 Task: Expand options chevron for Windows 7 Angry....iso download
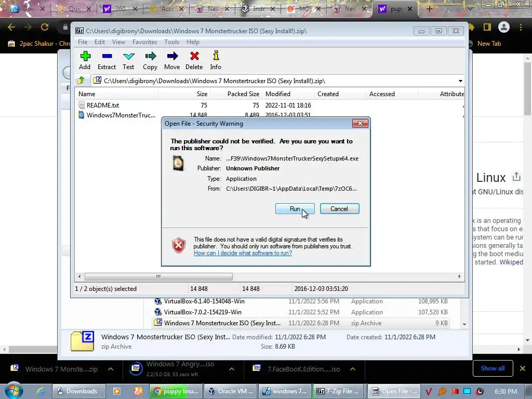coord(232,369)
